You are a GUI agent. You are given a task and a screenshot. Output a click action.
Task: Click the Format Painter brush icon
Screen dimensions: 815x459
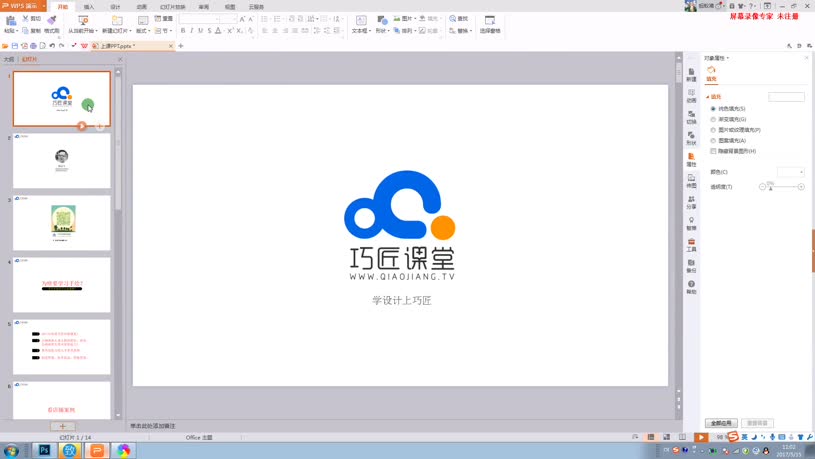click(x=51, y=20)
